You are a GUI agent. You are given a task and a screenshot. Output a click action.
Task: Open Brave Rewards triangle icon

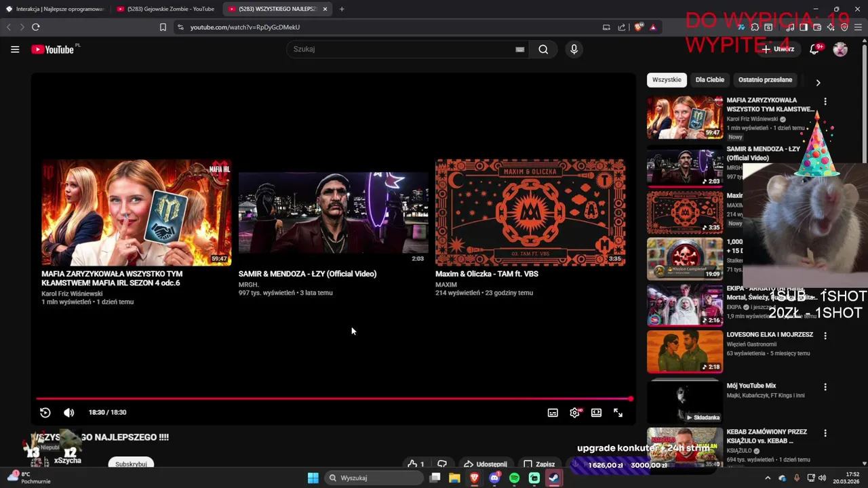652,27
